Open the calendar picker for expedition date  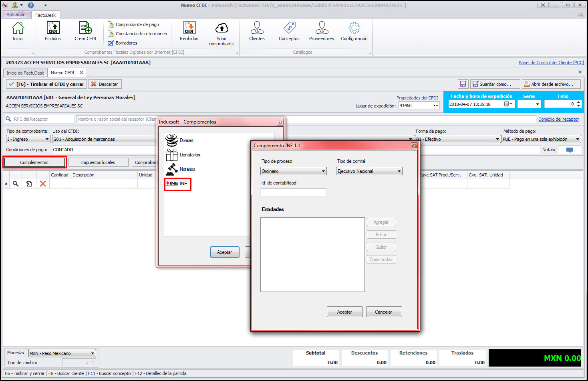tap(508, 104)
